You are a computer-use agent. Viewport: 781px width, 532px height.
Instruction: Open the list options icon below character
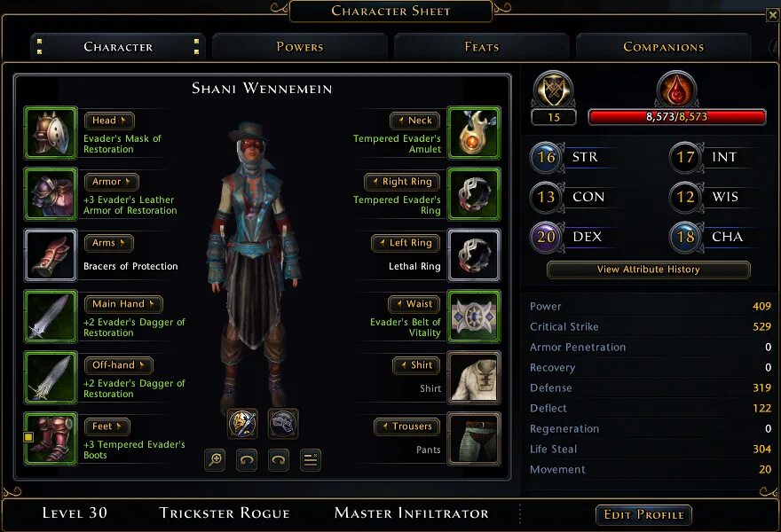click(311, 460)
